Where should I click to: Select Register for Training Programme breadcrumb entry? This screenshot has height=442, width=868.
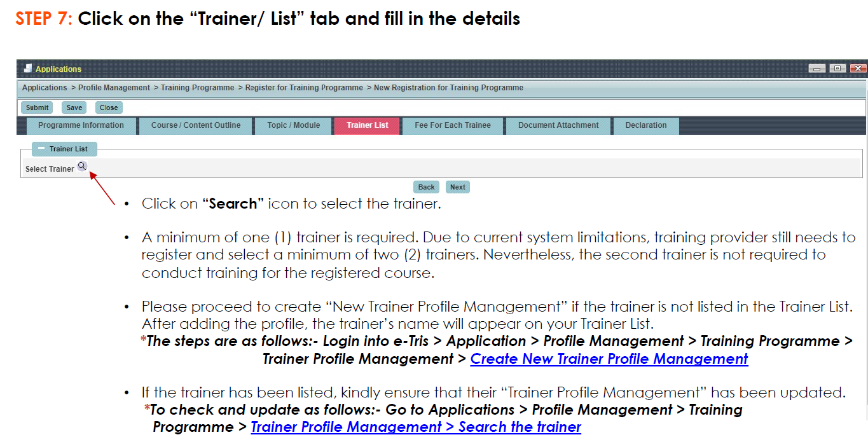[303, 87]
